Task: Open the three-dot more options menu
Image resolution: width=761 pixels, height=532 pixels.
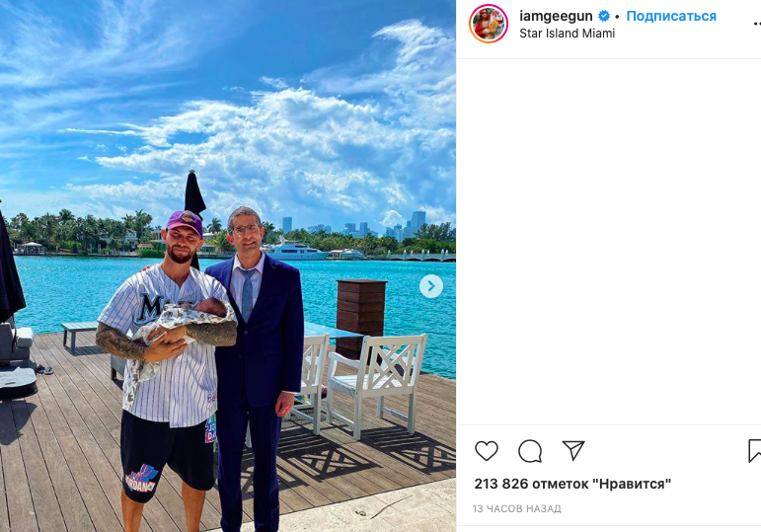Action: [x=757, y=23]
